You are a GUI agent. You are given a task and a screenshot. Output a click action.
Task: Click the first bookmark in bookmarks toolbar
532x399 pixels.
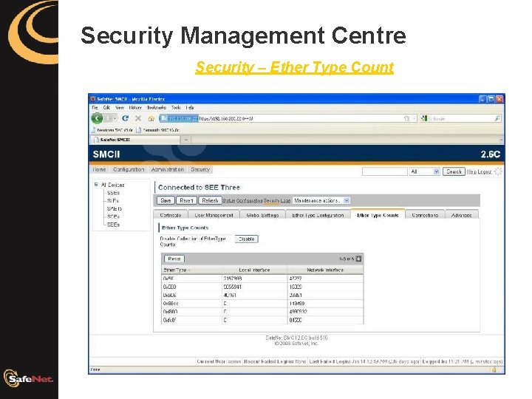point(112,130)
